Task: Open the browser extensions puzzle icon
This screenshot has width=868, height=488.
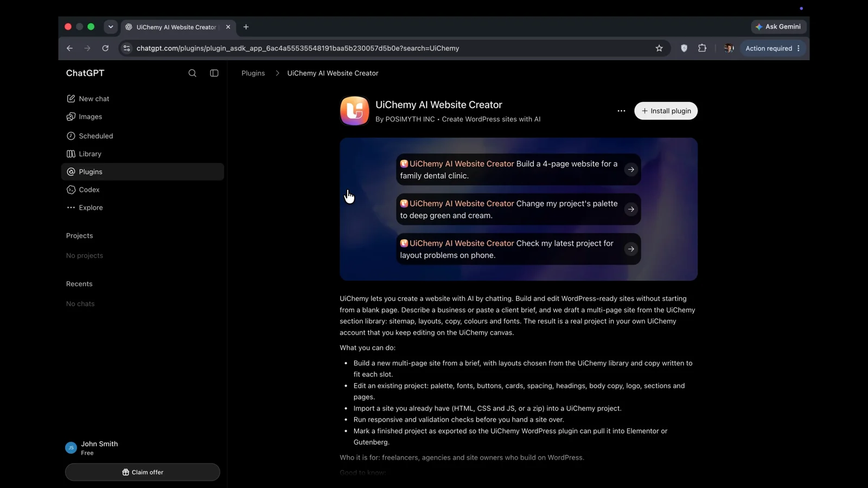Action: (703, 48)
